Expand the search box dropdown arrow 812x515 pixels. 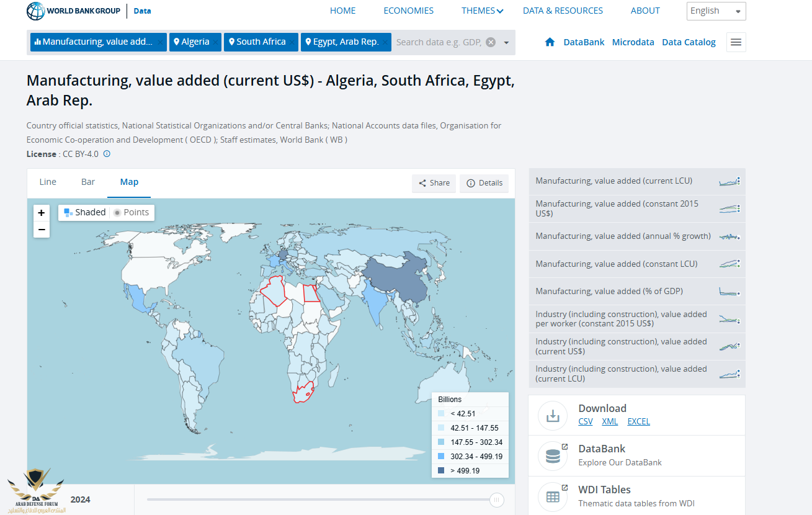click(506, 42)
